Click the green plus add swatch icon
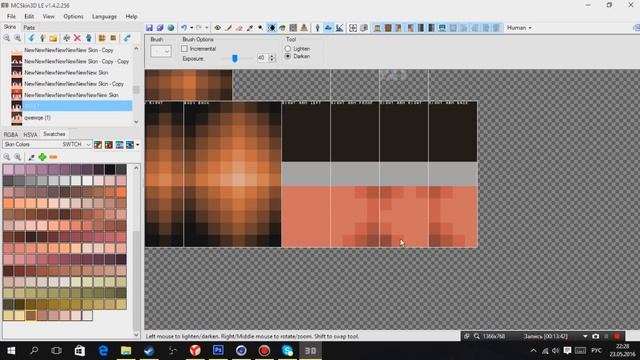This screenshot has width=640, height=360. pos(42,157)
